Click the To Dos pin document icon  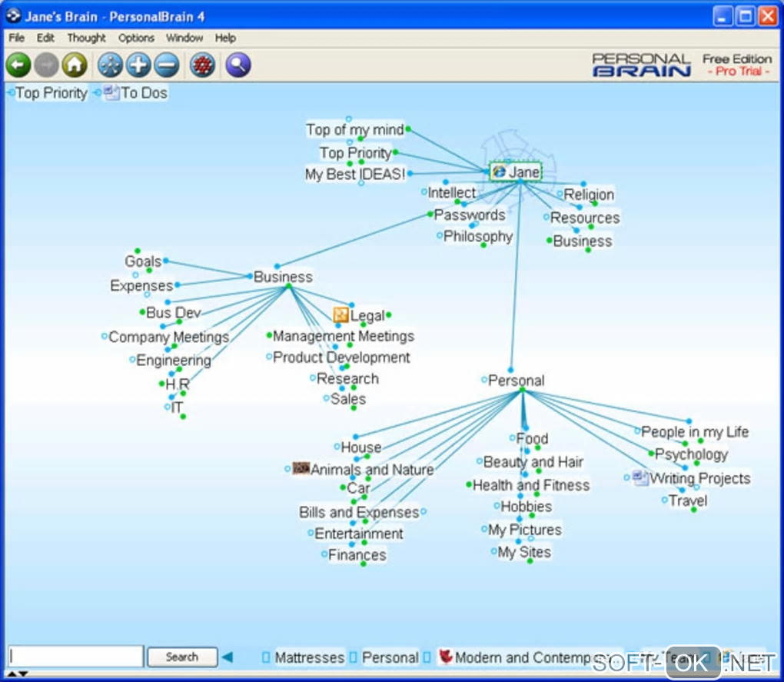pos(111,92)
